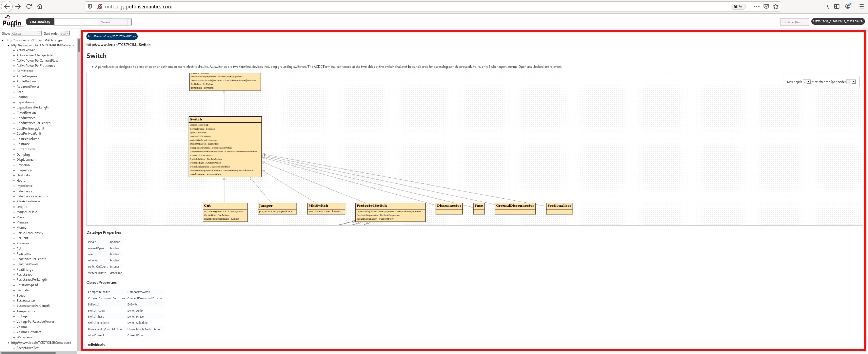868x354 pixels.
Task: Select the Switch class box in diagram
Action: [x=225, y=147]
